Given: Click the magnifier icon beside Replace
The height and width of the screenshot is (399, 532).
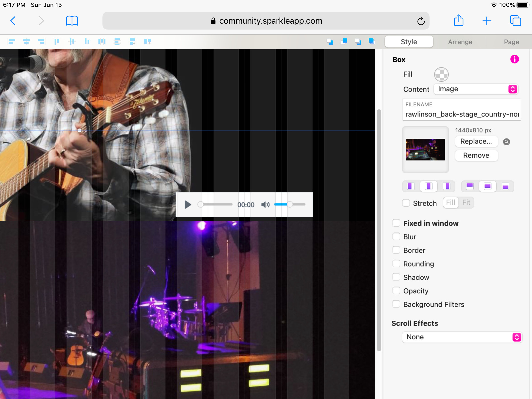Looking at the screenshot, I should [x=506, y=142].
